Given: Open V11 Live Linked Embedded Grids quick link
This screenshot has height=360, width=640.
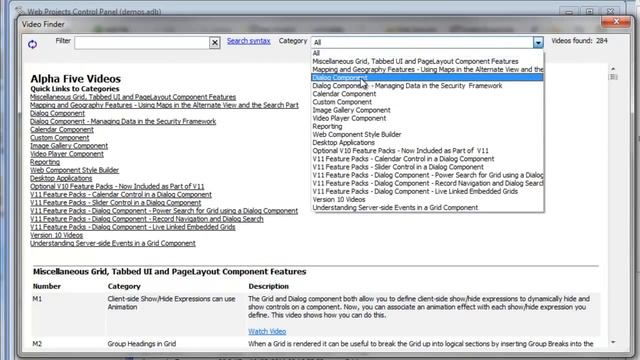Looking at the screenshot, I should pos(133,227).
